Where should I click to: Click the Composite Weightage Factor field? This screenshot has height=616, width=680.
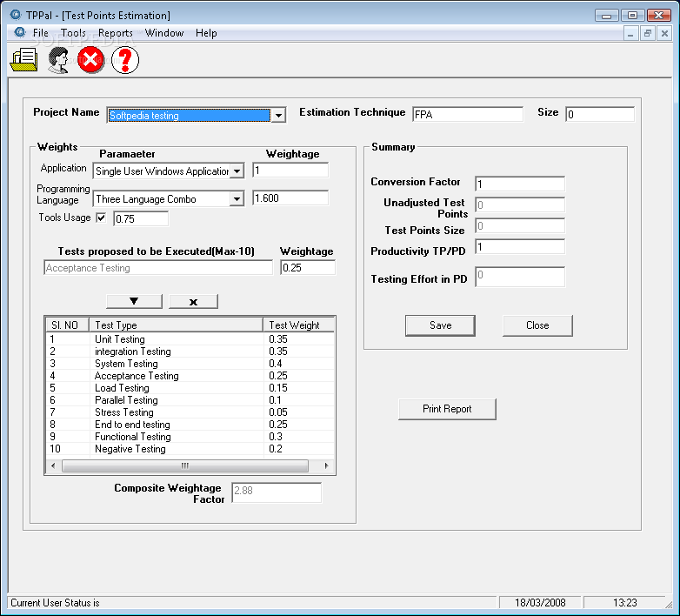277,492
